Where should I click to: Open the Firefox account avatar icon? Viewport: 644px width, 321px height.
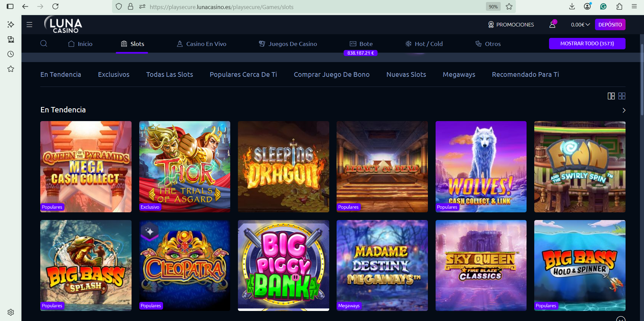(x=588, y=6)
